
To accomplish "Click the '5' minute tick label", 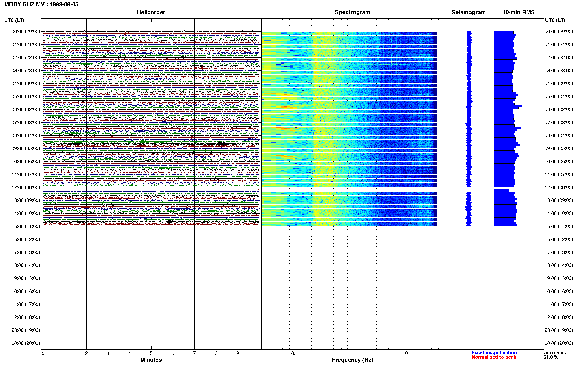I will [x=151, y=353].
